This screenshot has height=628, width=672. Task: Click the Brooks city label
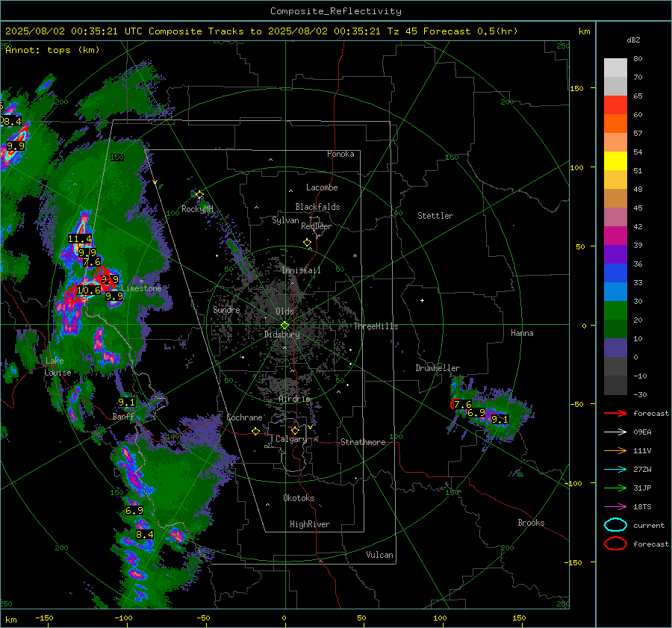(531, 523)
